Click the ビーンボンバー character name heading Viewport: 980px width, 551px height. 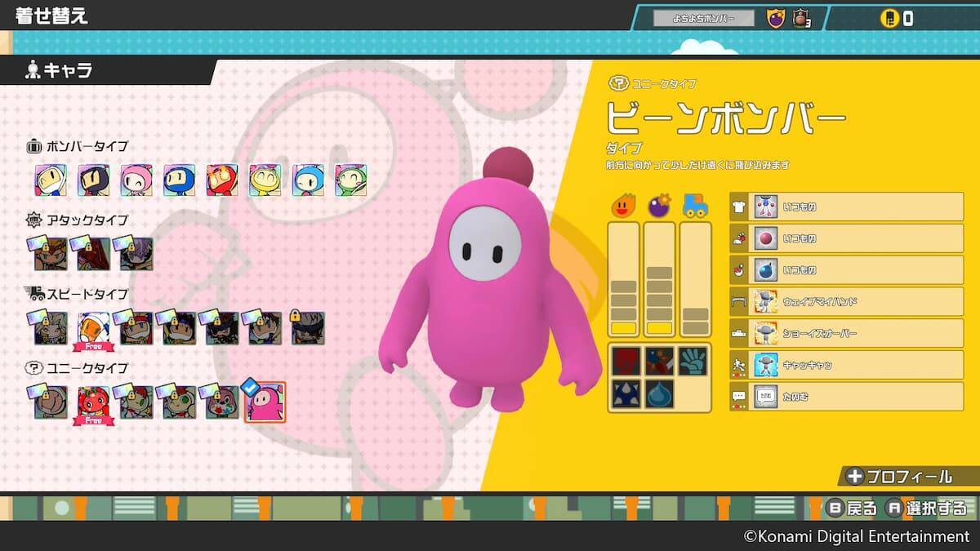click(726, 120)
